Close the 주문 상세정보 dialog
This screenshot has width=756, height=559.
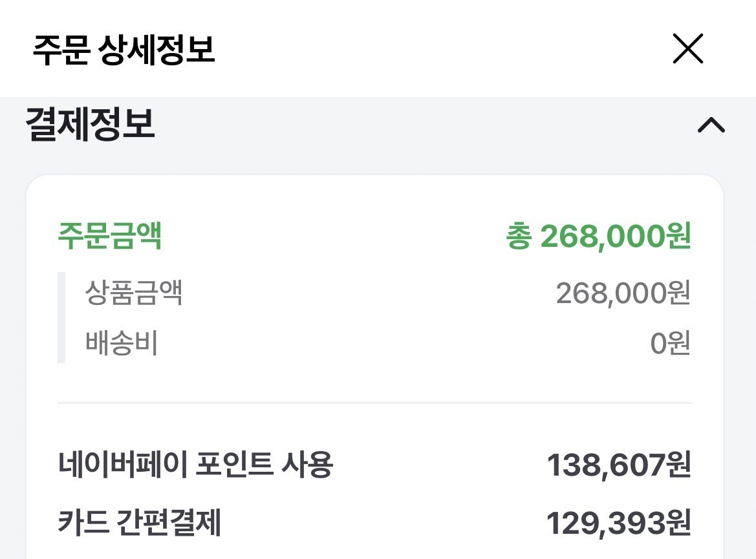pos(687,49)
